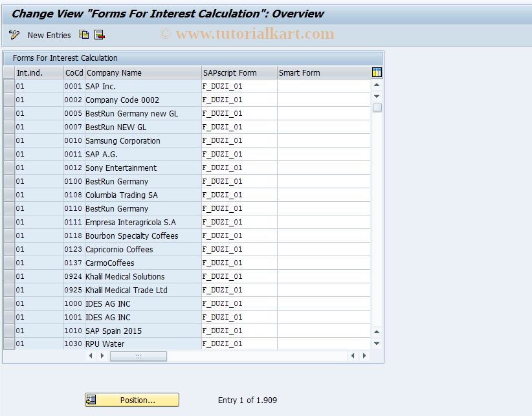Image resolution: width=532 pixels, height=416 pixels.
Task: Select the row for Sony Entertainment
Action: pyautogui.click(x=9, y=168)
